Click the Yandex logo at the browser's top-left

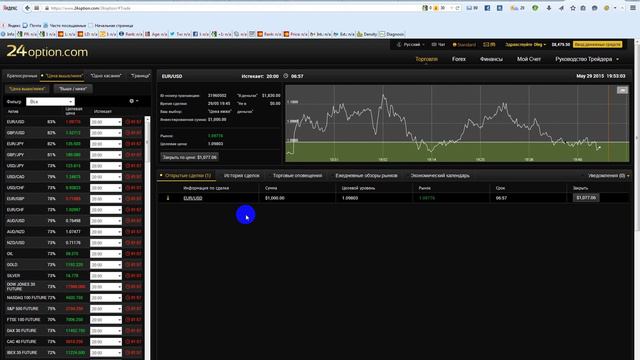point(10,8)
